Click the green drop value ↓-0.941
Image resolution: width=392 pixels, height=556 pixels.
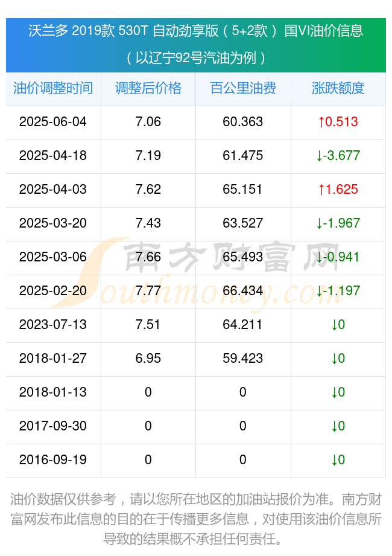coord(338,257)
